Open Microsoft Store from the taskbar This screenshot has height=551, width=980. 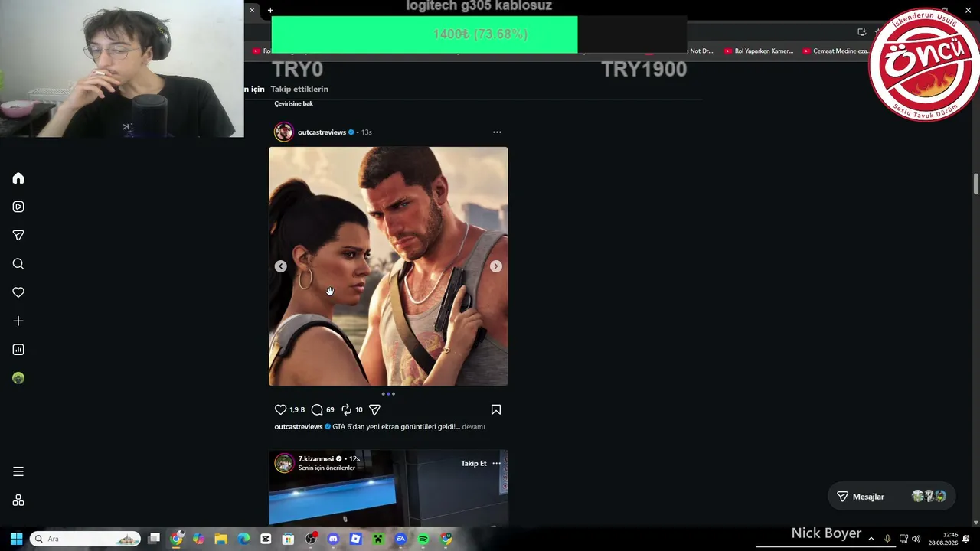[x=288, y=539]
